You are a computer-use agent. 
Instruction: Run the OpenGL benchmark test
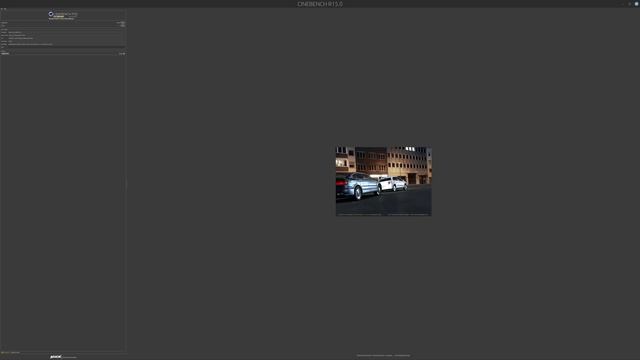(123, 23)
